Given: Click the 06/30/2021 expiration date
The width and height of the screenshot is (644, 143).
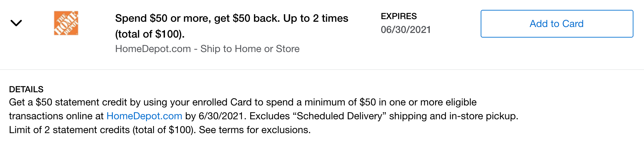Looking at the screenshot, I should coord(406,30).
